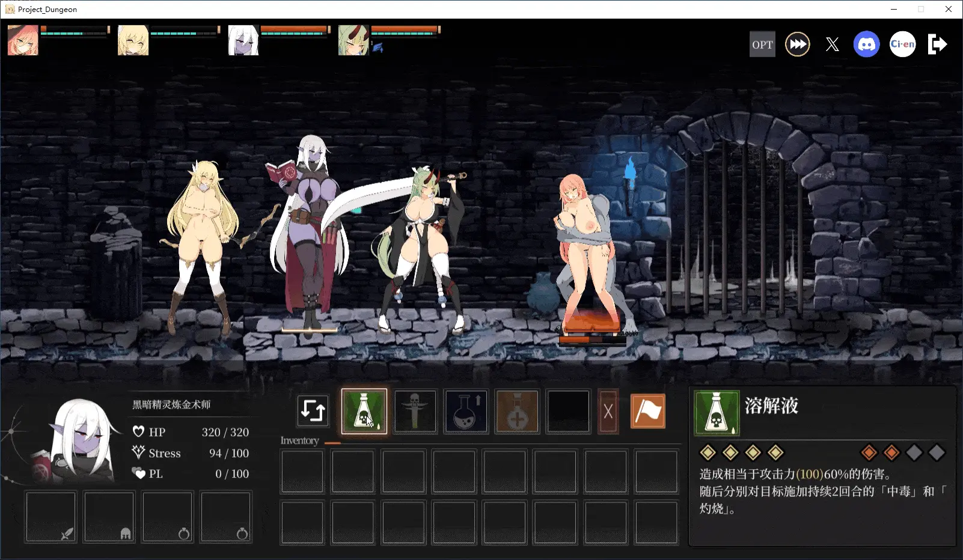Click the Stress 94 / 100 value
963x560 pixels.
[x=228, y=453]
